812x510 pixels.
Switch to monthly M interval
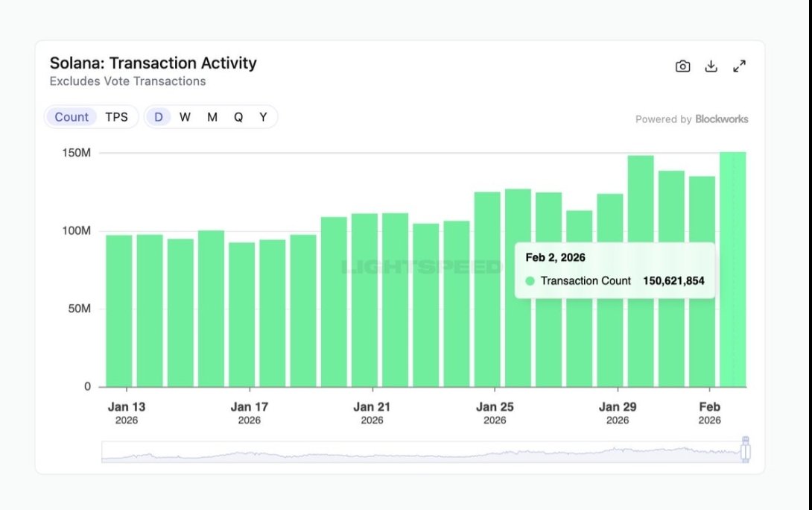pyautogui.click(x=212, y=117)
